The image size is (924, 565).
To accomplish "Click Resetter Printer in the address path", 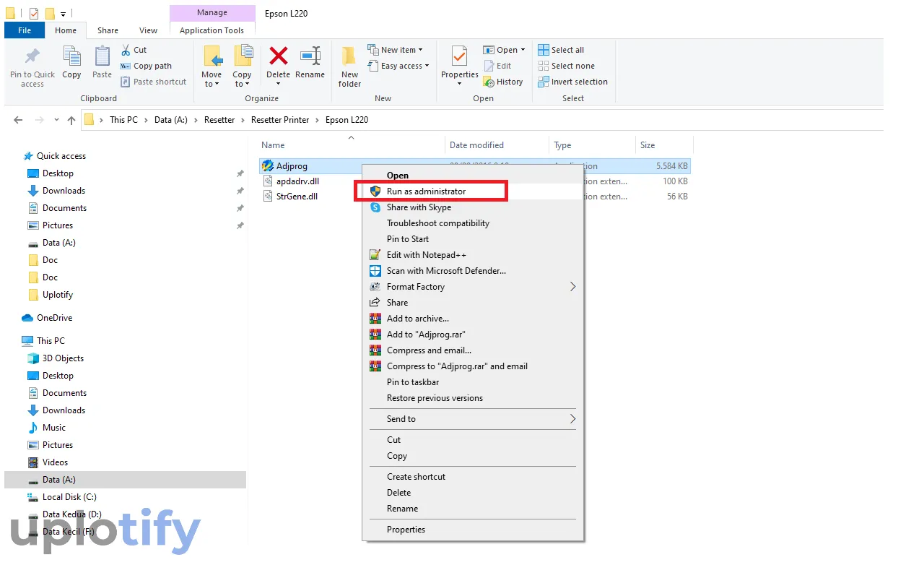I will coord(280,120).
